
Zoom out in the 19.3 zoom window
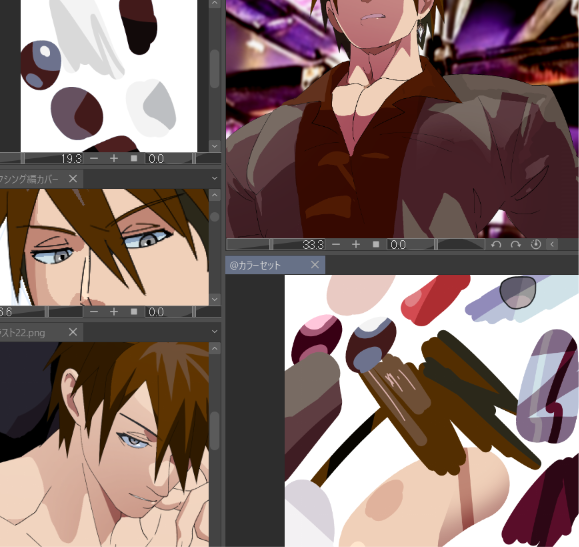click(x=94, y=158)
